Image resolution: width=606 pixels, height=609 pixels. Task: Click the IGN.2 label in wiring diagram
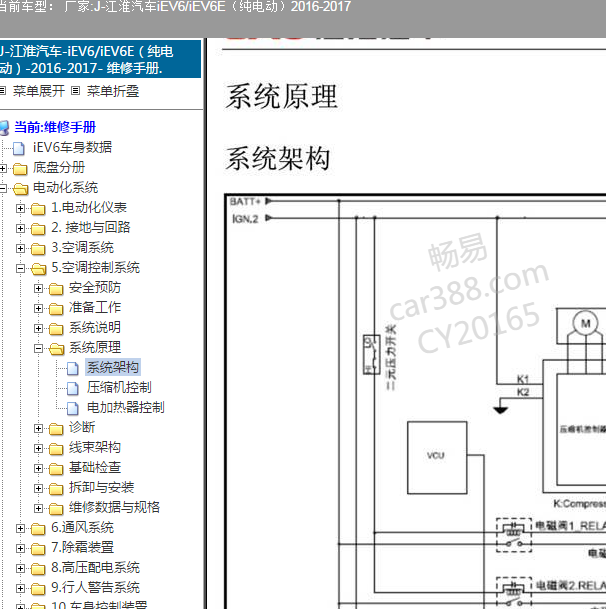(x=245, y=219)
